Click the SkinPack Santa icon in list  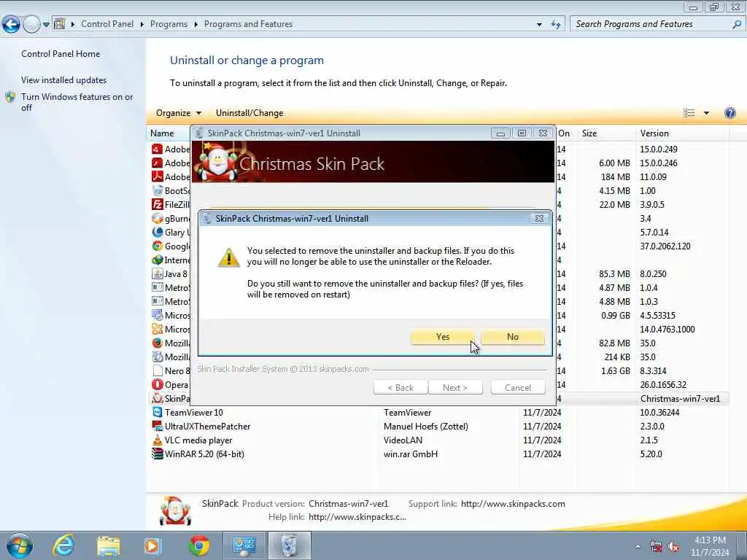pos(158,398)
